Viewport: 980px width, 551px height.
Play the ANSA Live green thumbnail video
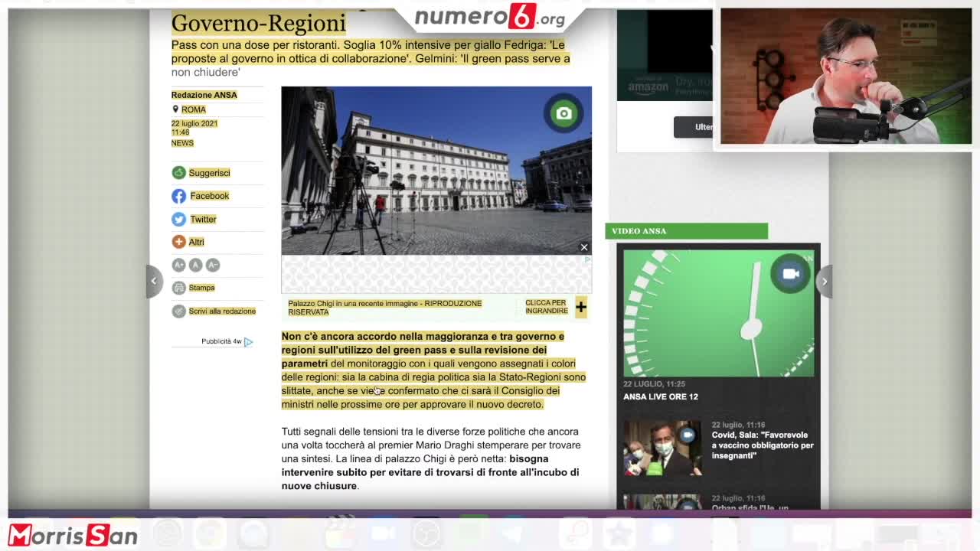(718, 313)
